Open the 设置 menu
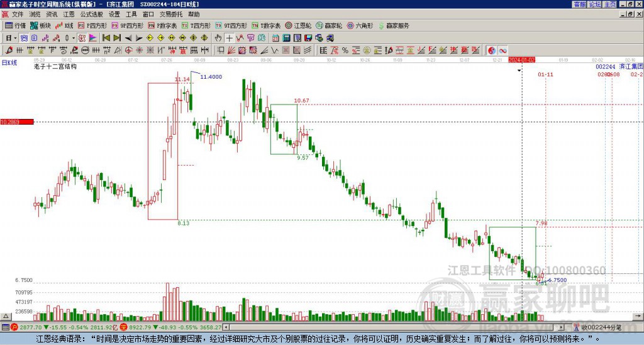The width and height of the screenshot is (644, 345). (x=114, y=14)
